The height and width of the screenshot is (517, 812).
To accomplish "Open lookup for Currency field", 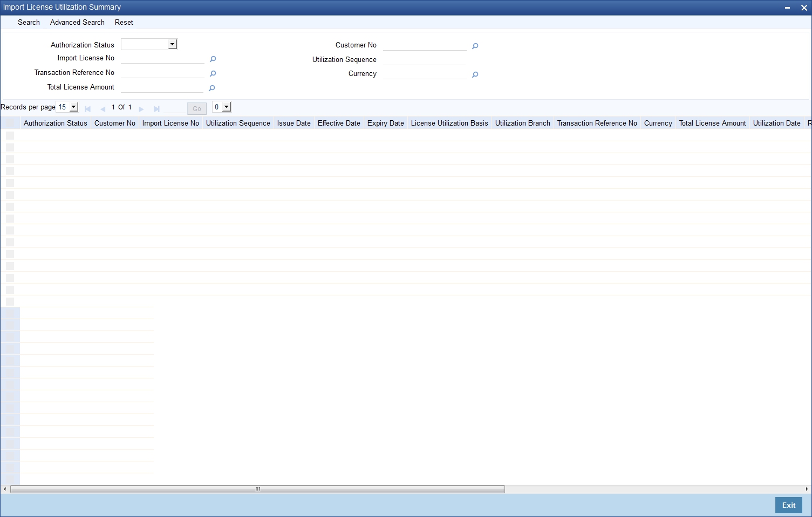I will [475, 75].
